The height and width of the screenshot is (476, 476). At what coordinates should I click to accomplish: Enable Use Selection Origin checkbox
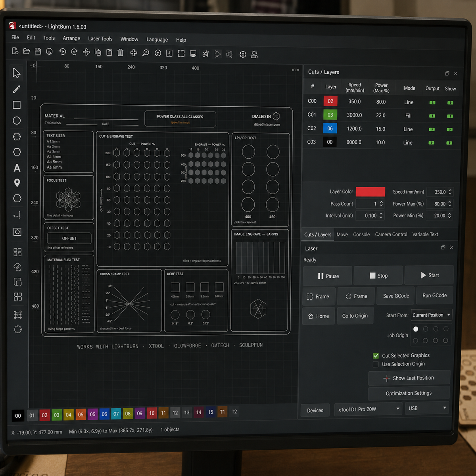(376, 364)
